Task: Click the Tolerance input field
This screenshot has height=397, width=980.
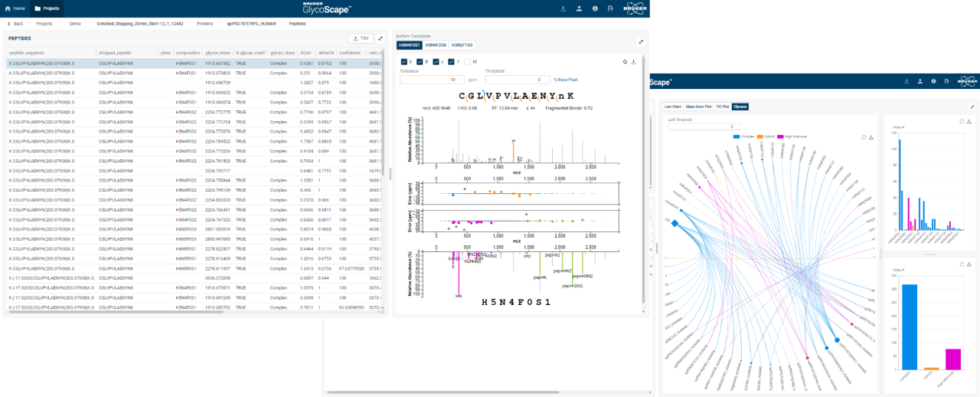Action: tap(432, 79)
